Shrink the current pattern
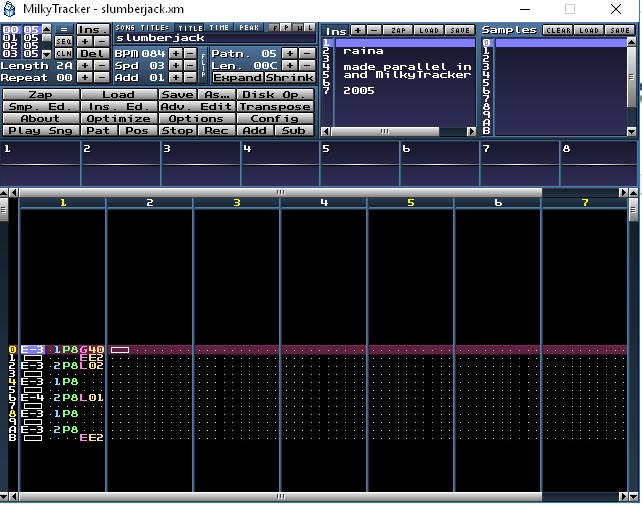Viewport: 642px width, 508px height. (289, 77)
